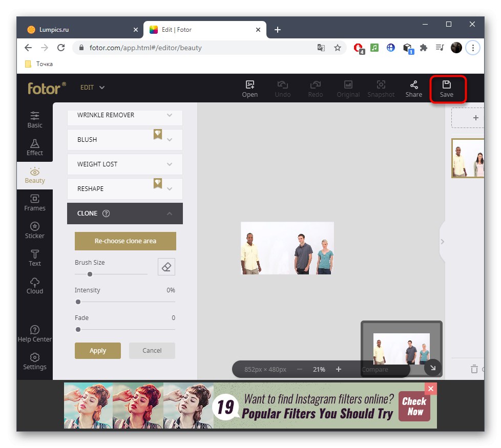The height and width of the screenshot is (448, 501).
Task: Click the Save icon in top toolbar
Action: [x=446, y=89]
